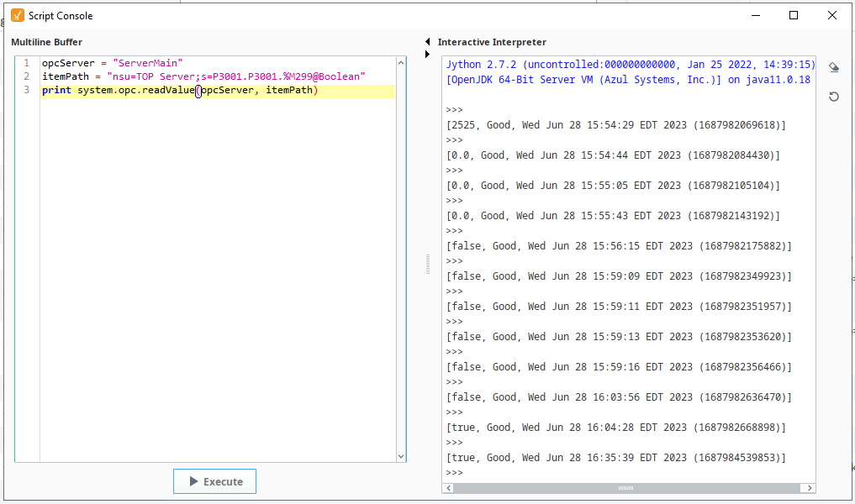
Task: Minimize the Script Console window
Action: 756,15
